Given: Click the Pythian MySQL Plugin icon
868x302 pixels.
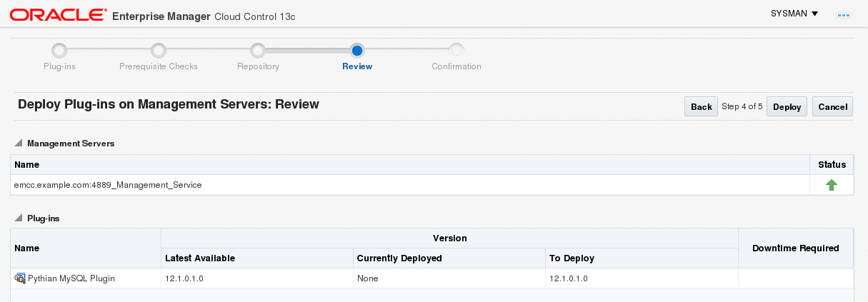Looking at the screenshot, I should pyautogui.click(x=20, y=278).
